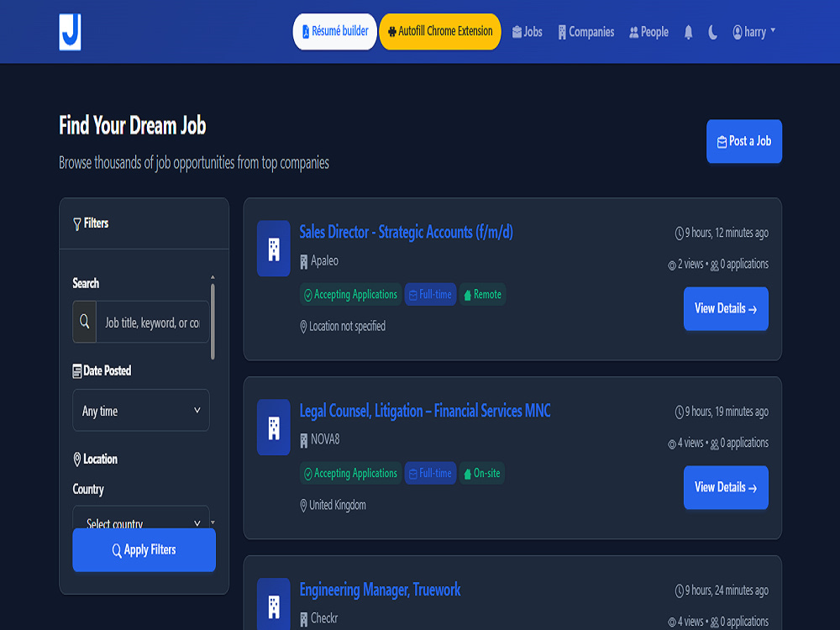Toggle dark mode moon icon
The height and width of the screenshot is (630, 840).
pyautogui.click(x=712, y=32)
